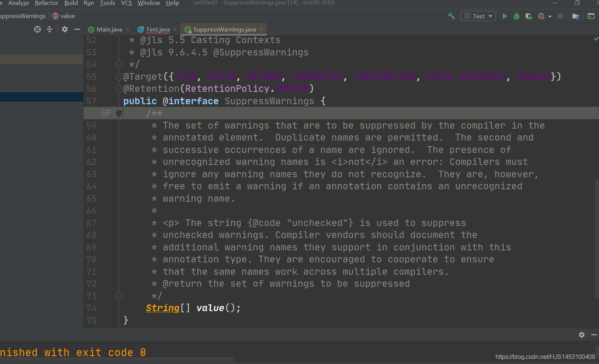Click line number 59 in the gutter

pos(91,126)
